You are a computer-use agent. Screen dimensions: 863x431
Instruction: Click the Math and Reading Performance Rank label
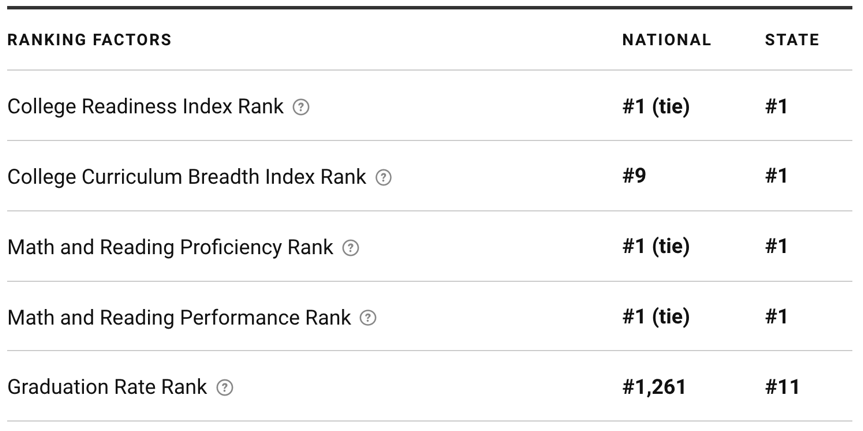click(x=179, y=317)
